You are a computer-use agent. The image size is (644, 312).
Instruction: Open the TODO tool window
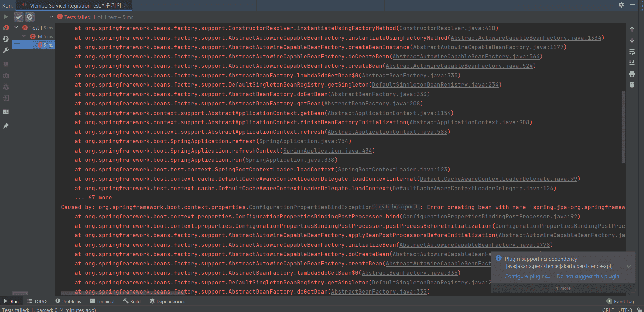click(x=37, y=301)
